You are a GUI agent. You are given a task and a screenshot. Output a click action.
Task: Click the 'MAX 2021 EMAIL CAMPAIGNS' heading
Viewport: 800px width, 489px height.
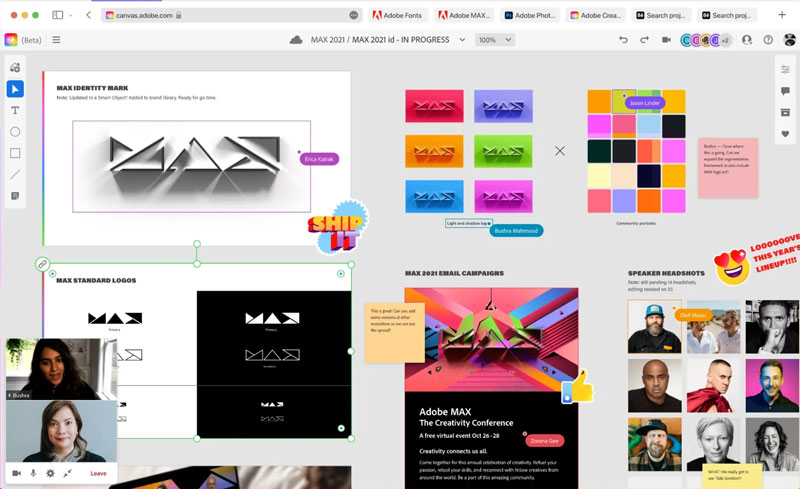[454, 273]
